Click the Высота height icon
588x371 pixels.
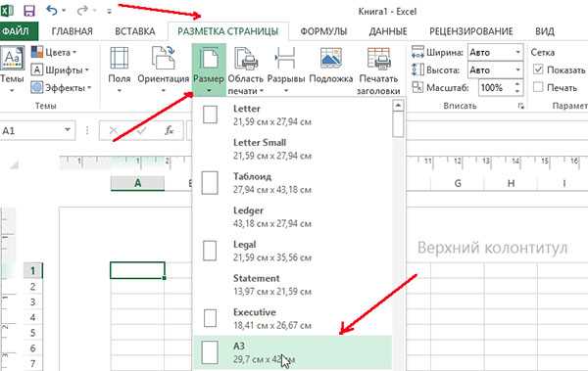417,70
